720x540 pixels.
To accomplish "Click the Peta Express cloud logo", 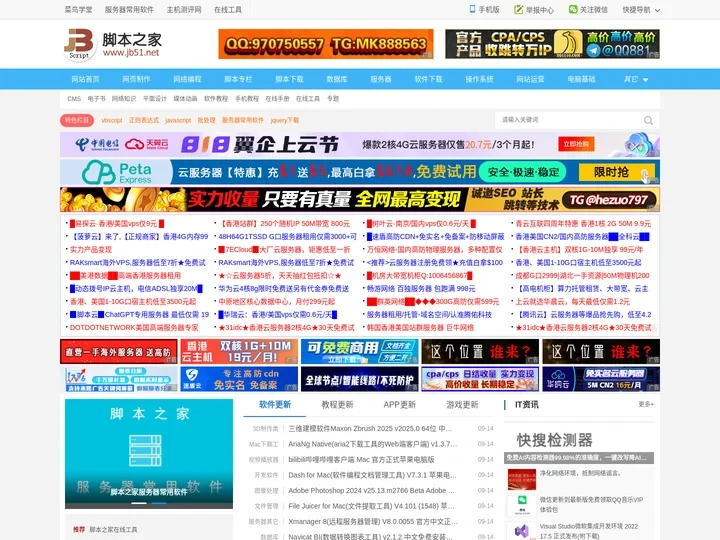I will point(98,172).
